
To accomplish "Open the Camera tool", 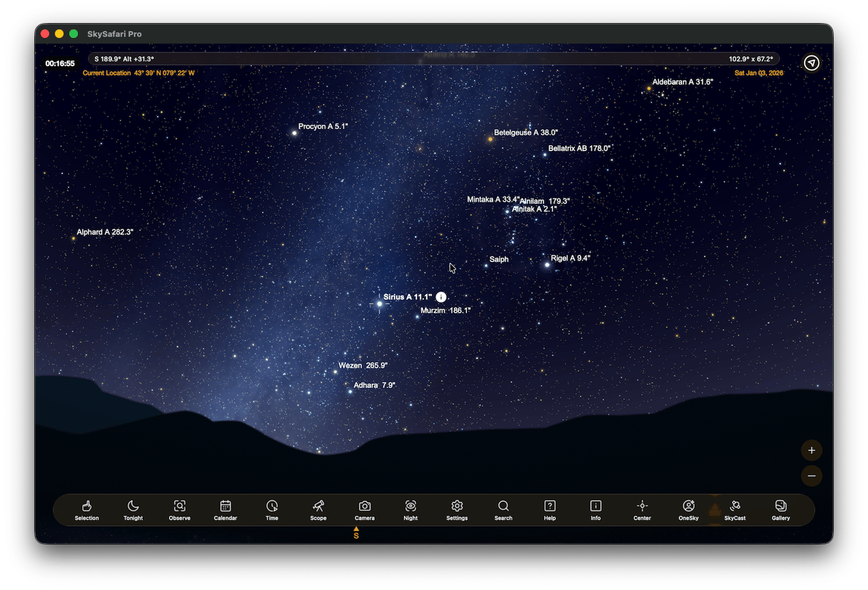I will point(365,510).
